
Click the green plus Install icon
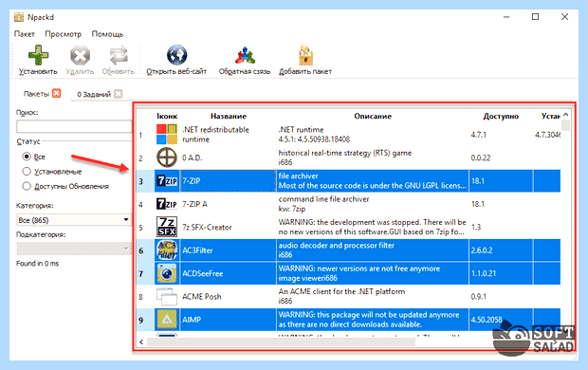tap(38, 56)
